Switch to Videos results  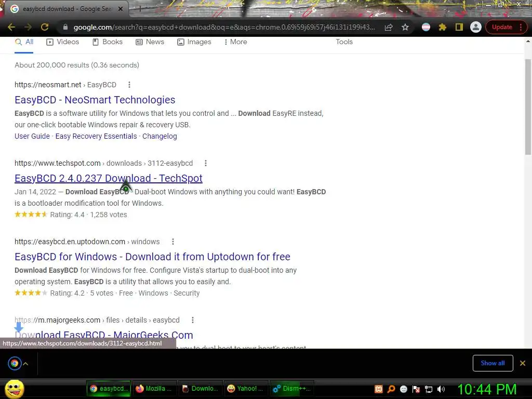(63, 42)
